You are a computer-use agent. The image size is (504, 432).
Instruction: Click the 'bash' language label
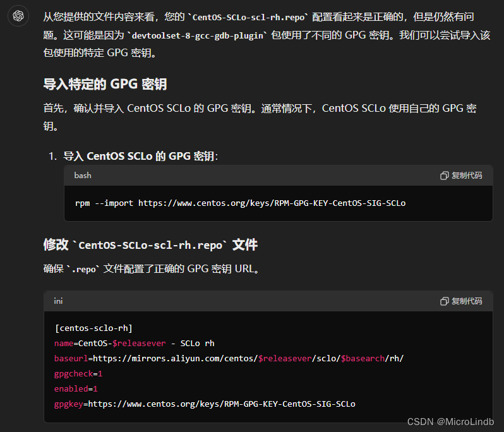[x=83, y=176]
